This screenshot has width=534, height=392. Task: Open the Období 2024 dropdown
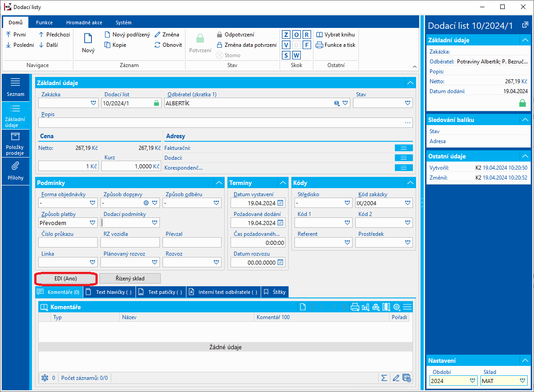click(x=472, y=381)
